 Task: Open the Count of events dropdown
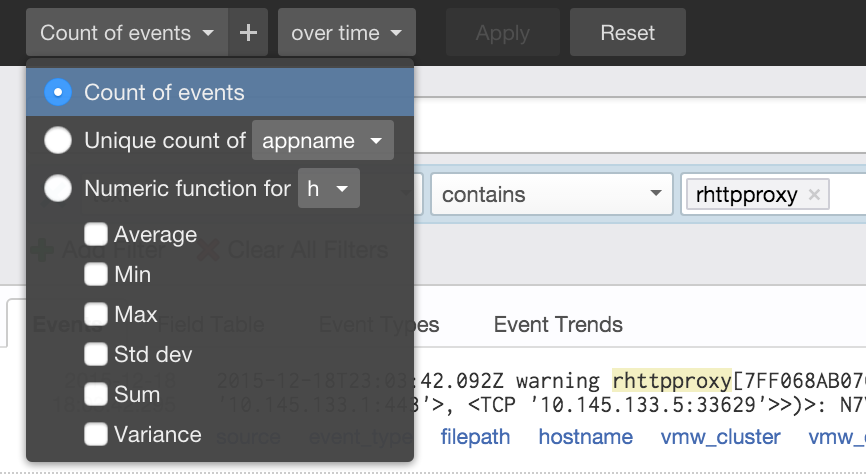click(127, 33)
